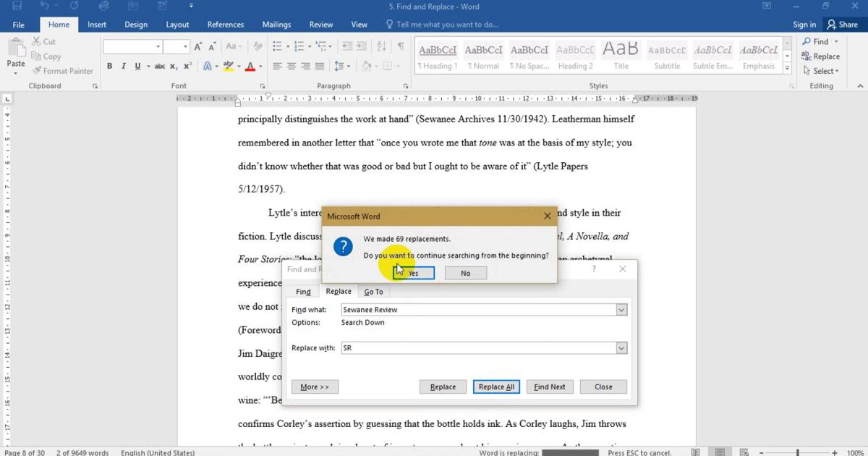Toggle Underline formatting
This screenshot has width=868, height=456.
137,66
